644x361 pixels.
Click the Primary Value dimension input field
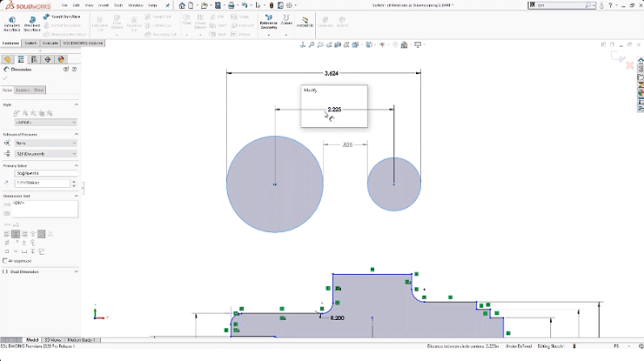point(42,184)
